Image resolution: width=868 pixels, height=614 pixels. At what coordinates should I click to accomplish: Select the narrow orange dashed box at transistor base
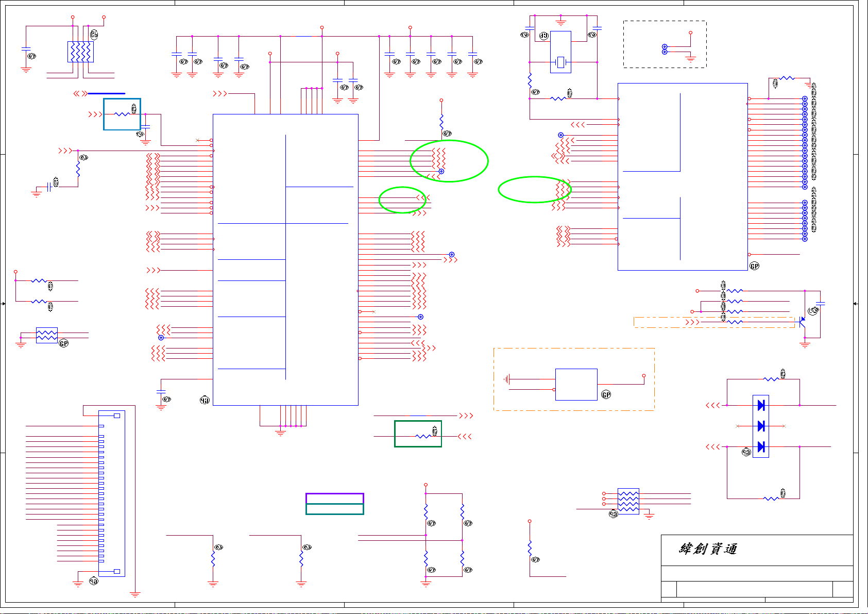tap(714, 322)
